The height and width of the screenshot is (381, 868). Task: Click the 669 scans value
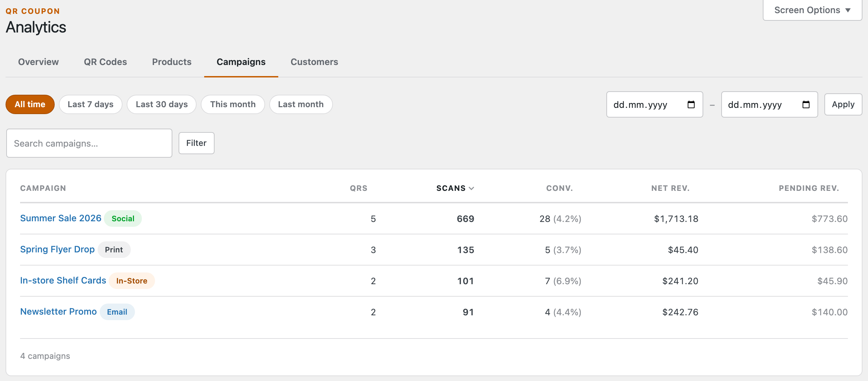pos(465,219)
